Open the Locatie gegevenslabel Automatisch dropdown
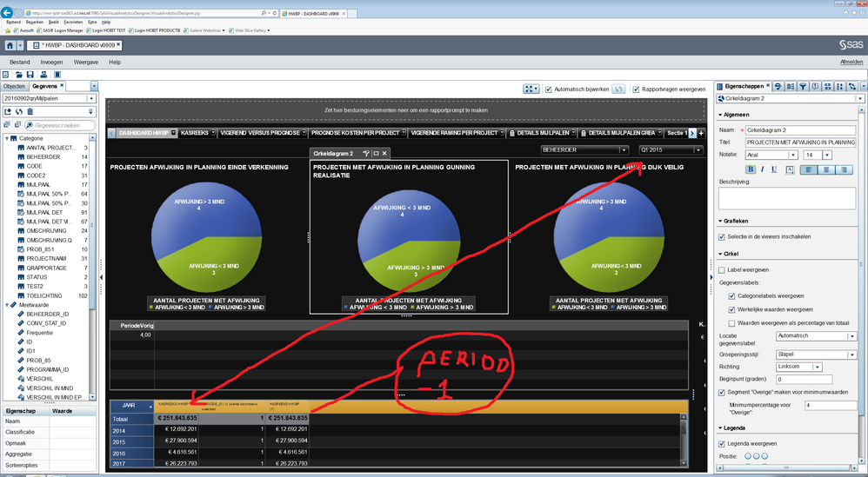The width and height of the screenshot is (868, 477). point(852,336)
